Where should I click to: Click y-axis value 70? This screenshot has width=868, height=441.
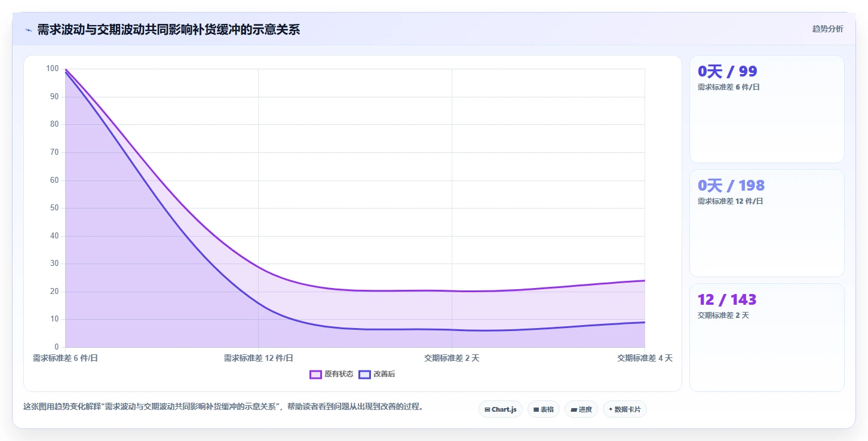pyautogui.click(x=54, y=152)
